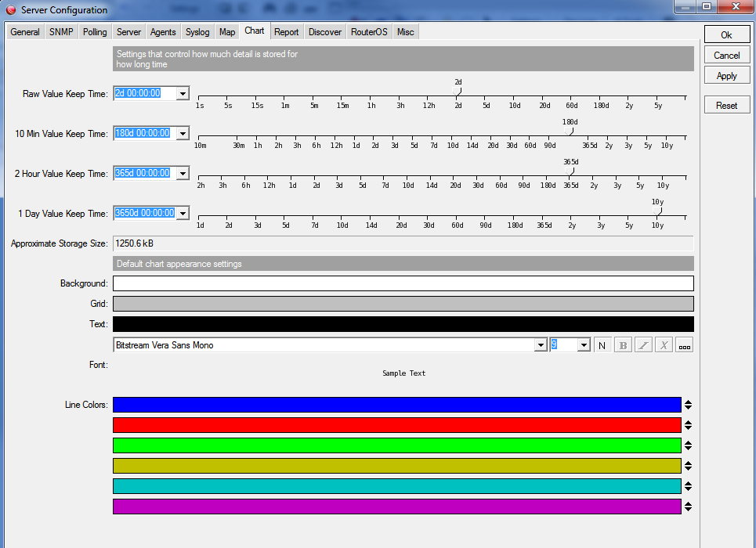
Task: Toggle normal font style N button
Action: coord(602,345)
